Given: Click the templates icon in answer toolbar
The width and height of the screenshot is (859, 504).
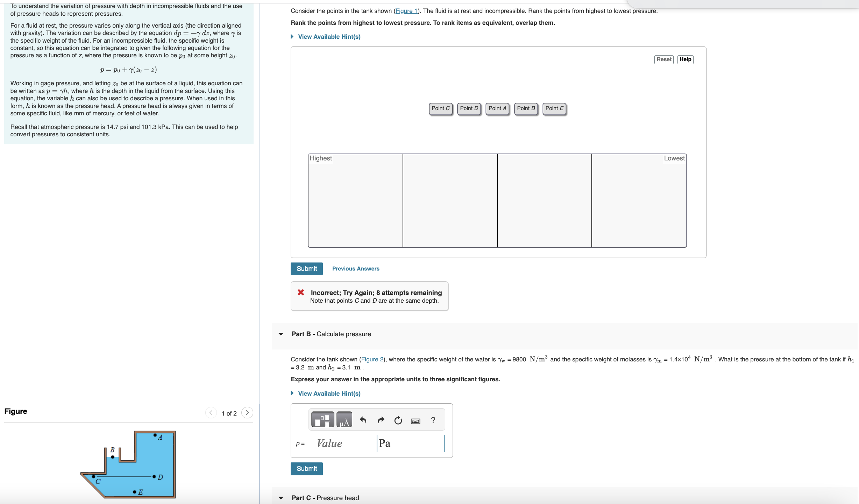Looking at the screenshot, I should click(x=322, y=420).
